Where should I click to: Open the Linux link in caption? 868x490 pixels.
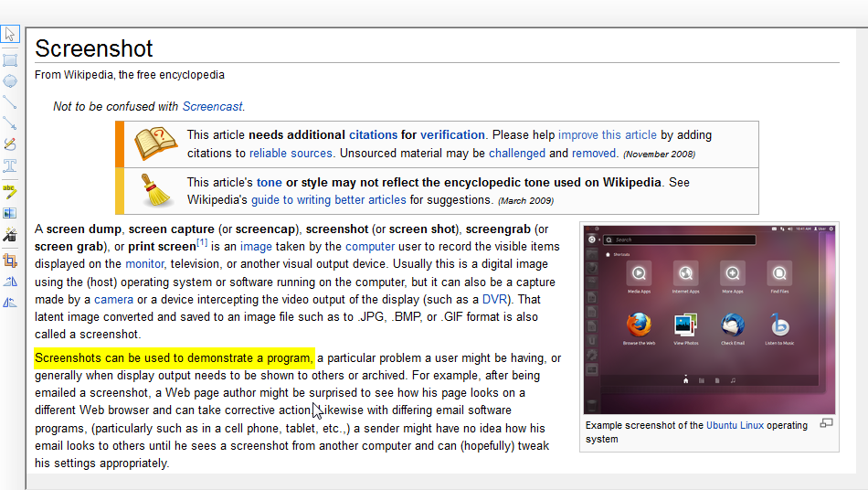pyautogui.click(x=752, y=425)
